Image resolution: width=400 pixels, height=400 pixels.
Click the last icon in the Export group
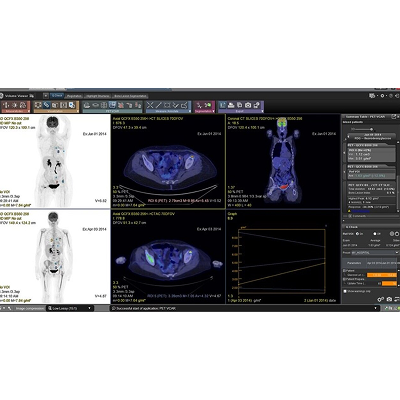(256, 105)
